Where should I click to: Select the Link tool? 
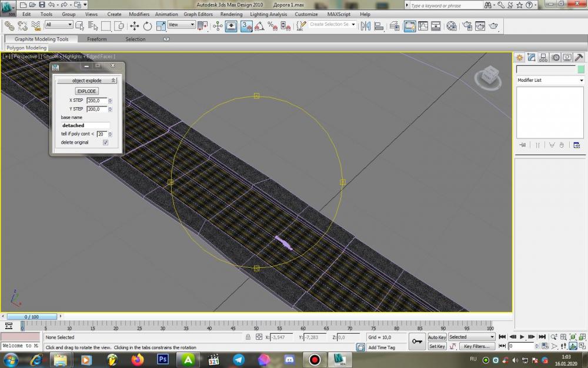point(9,26)
